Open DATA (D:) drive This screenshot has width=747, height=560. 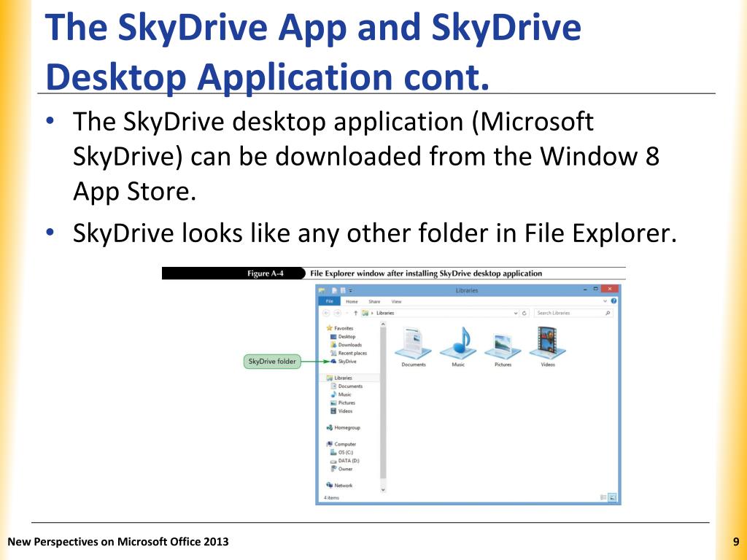tap(345, 461)
